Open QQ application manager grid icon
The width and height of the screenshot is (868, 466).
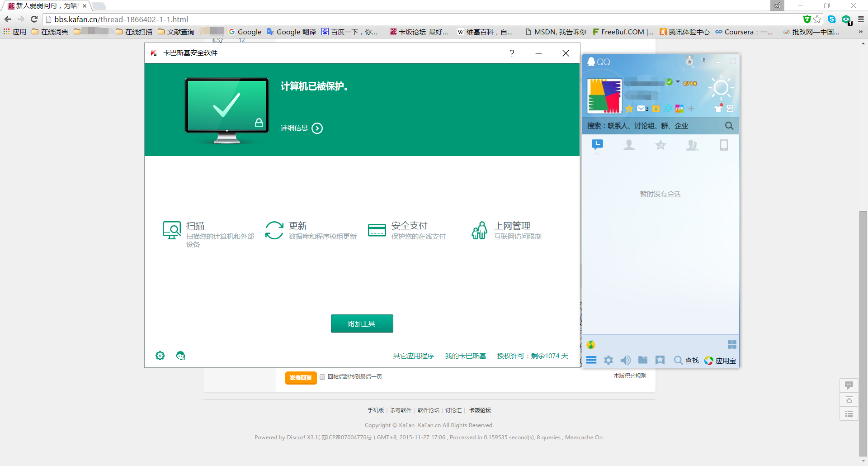coord(732,344)
